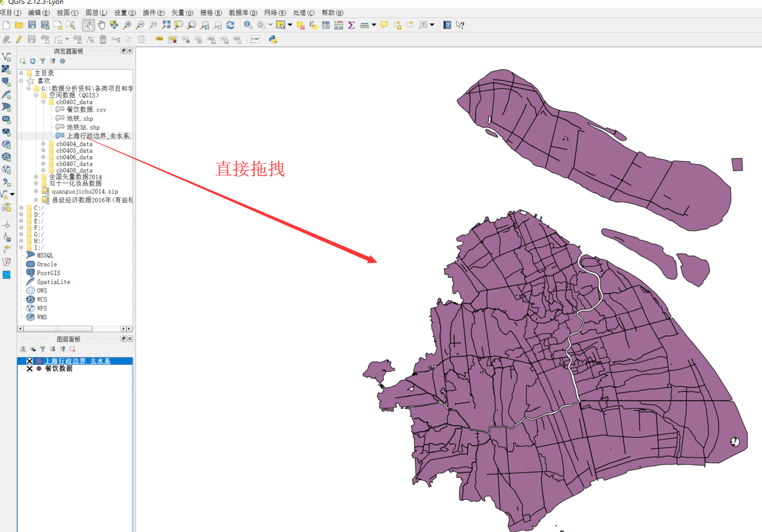The height and width of the screenshot is (532, 762).
Task: Click the PostGIS entry in browser
Action: [49, 273]
